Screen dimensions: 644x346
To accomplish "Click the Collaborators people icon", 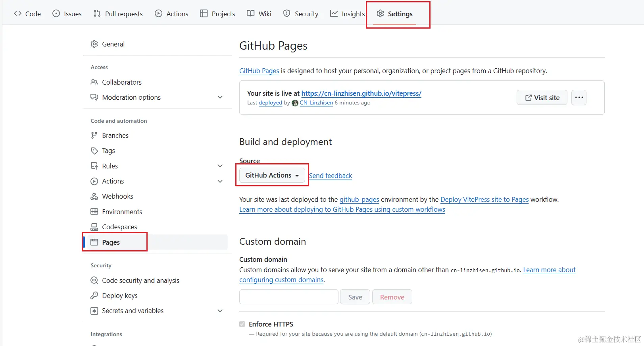I will [94, 82].
